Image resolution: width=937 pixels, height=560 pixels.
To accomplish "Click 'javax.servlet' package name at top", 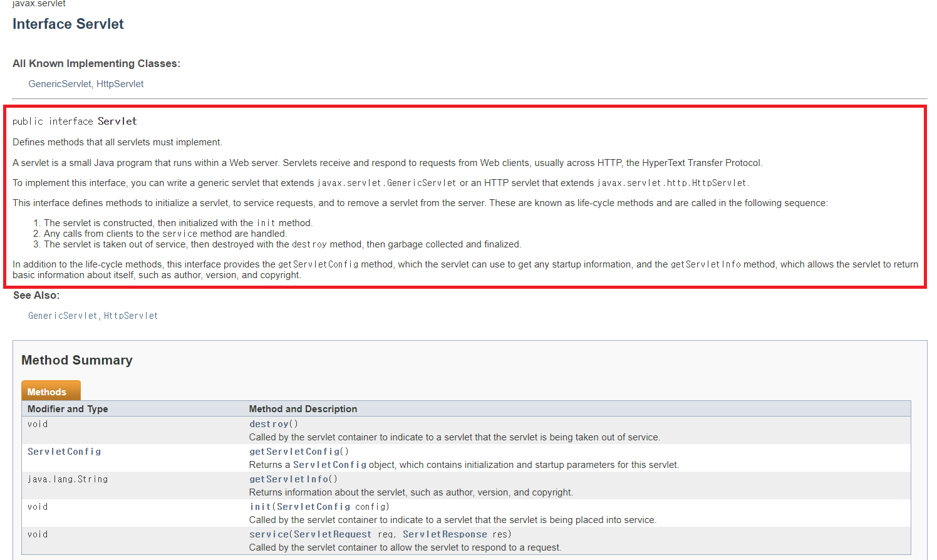I will coord(39,4).
